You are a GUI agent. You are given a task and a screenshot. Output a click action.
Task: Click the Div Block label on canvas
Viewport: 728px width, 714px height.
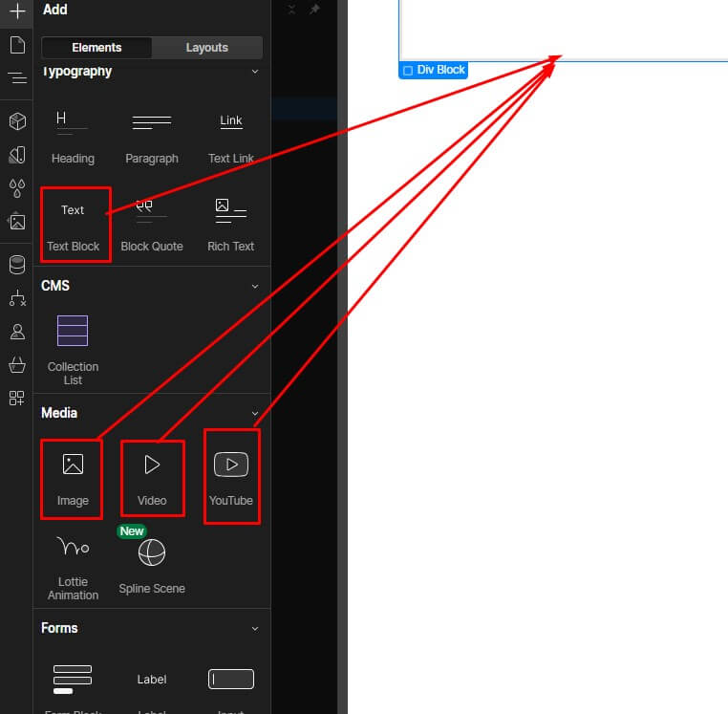(433, 70)
